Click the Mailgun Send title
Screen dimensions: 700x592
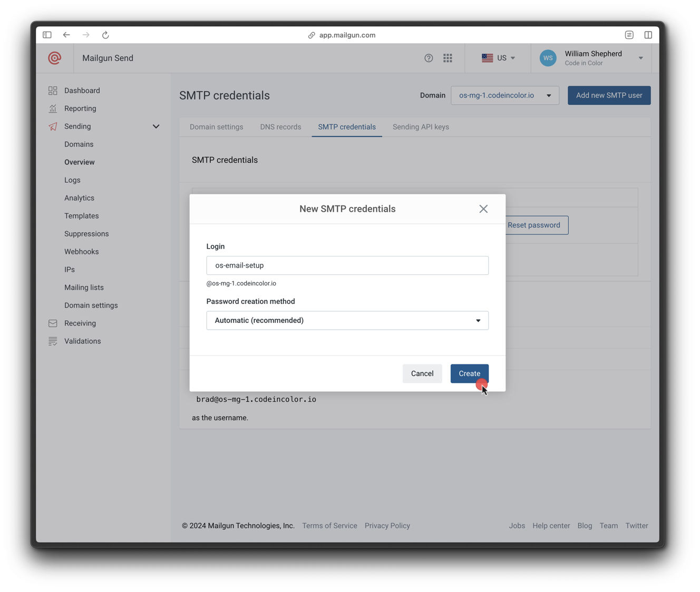(x=108, y=58)
